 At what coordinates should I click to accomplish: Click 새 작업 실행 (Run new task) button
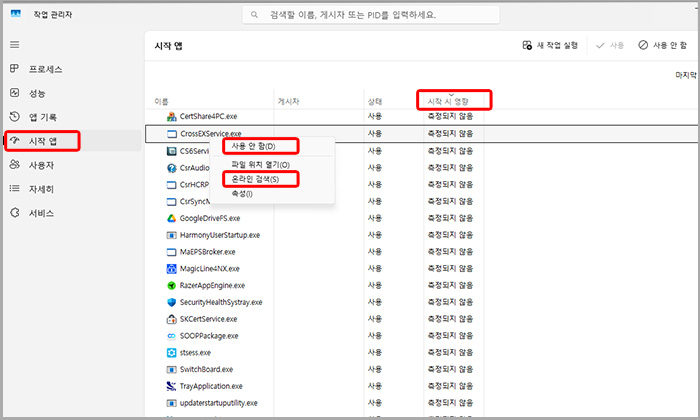pyautogui.click(x=550, y=45)
